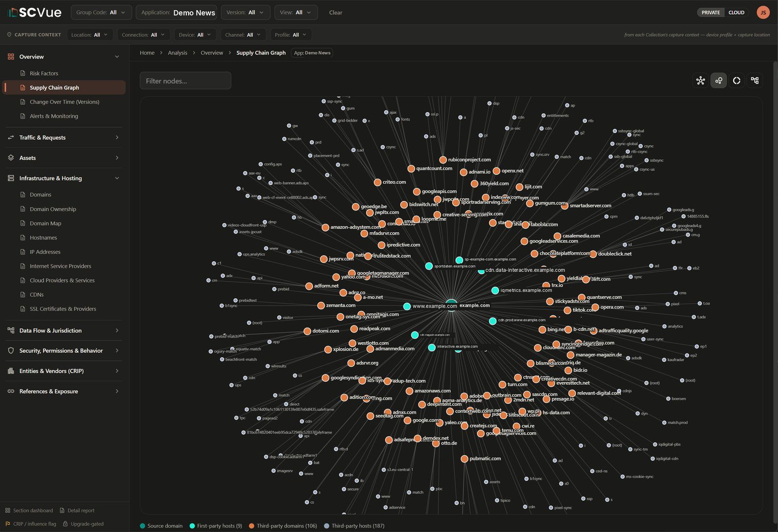Image resolution: width=778 pixels, height=532 pixels.
Task: Switch to CLOUD mode
Action: 736,13
